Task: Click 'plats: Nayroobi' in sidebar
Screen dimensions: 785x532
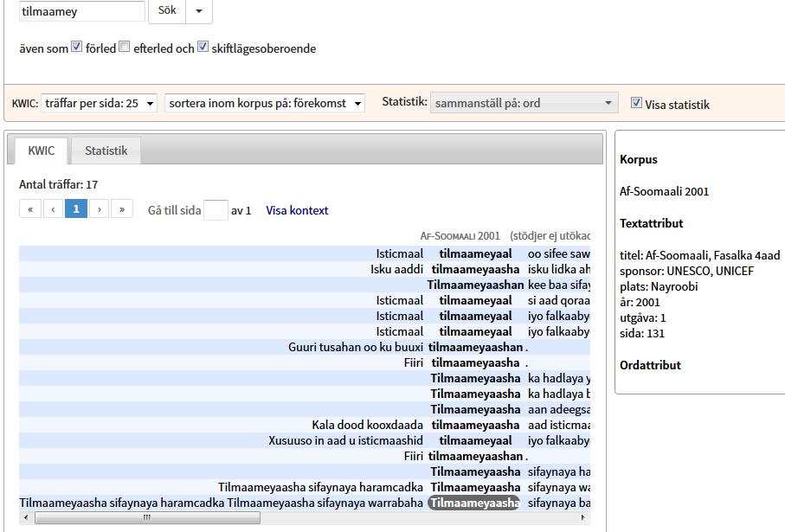Action: 659,286
